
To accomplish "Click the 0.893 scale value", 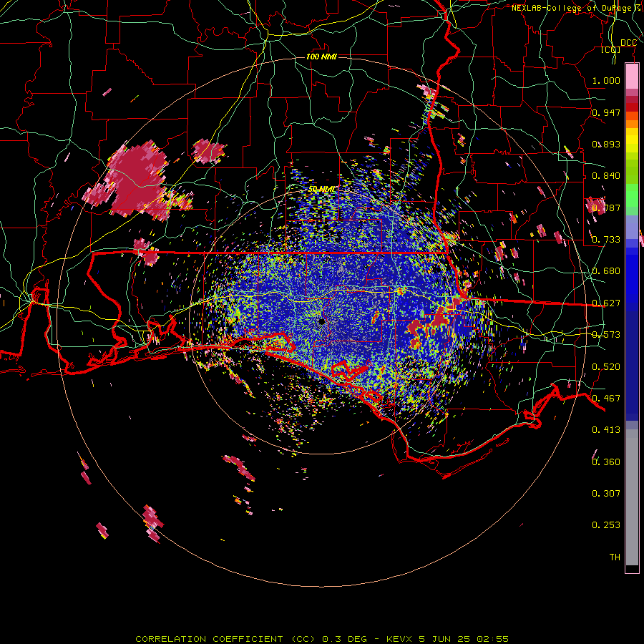I will click(x=606, y=144).
